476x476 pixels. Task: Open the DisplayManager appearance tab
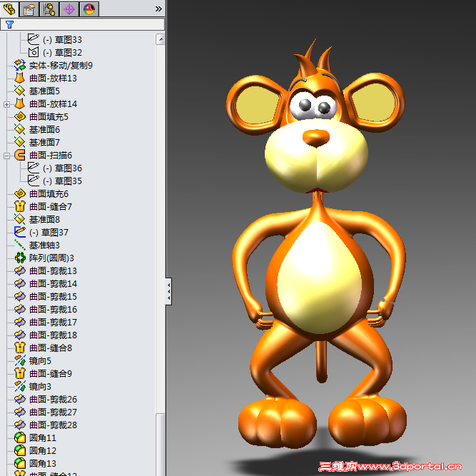(89, 9)
